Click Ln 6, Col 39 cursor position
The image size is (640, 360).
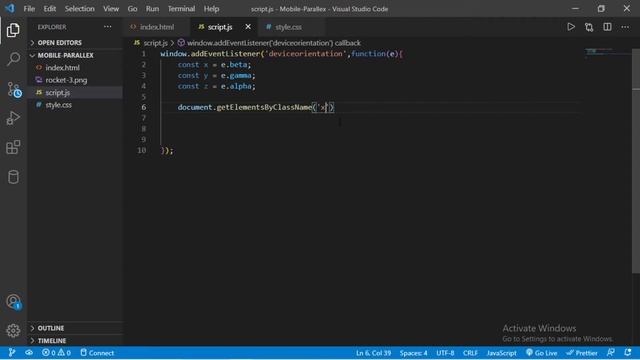pos(373,353)
